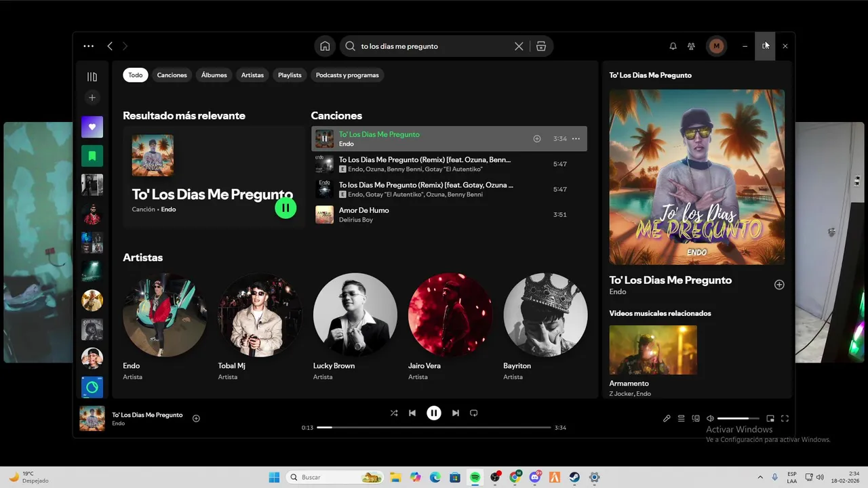Go to Spotify Home icon
Image resolution: width=868 pixels, height=488 pixels.
point(325,46)
